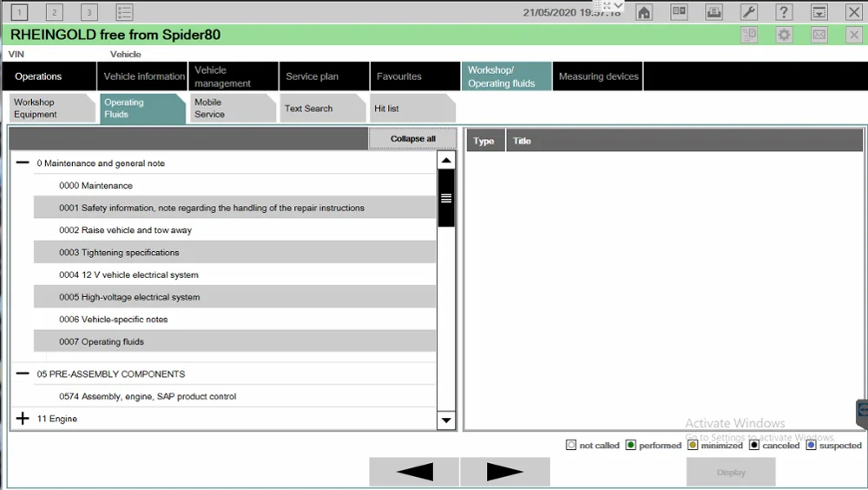
Task: Open the window layout icon beside home
Action: (680, 12)
